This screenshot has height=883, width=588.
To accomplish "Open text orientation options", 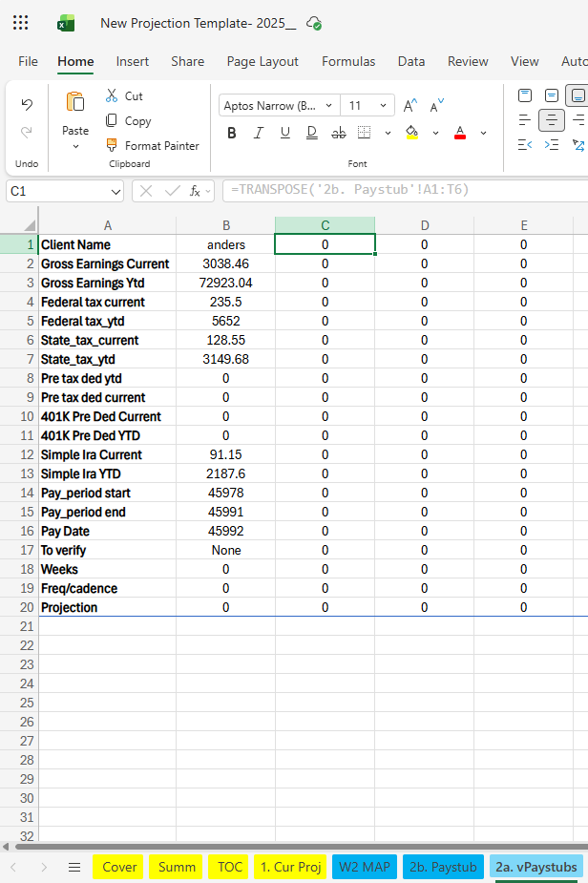I will 578,145.
